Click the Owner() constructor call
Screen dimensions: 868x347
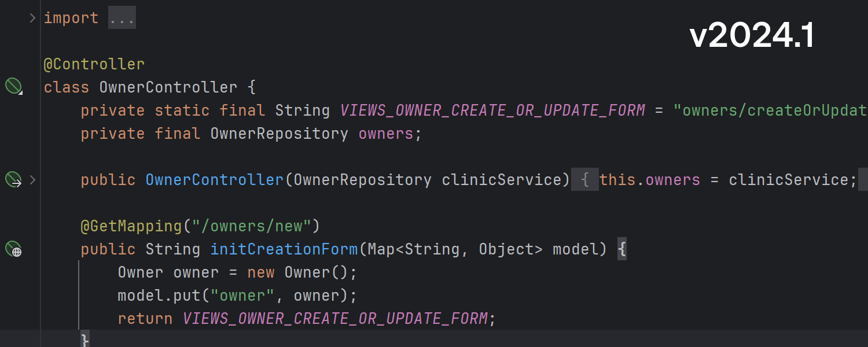[x=317, y=272]
